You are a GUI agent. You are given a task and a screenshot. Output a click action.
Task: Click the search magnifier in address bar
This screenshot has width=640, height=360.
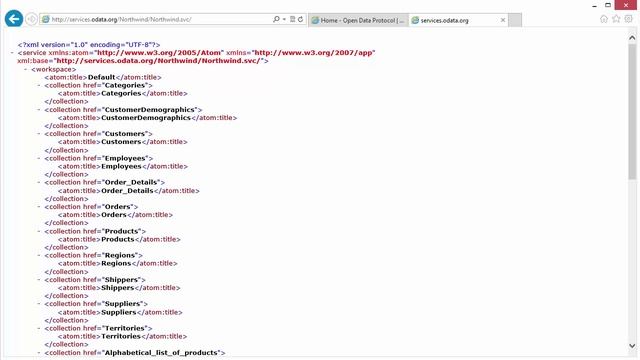[x=276, y=19]
